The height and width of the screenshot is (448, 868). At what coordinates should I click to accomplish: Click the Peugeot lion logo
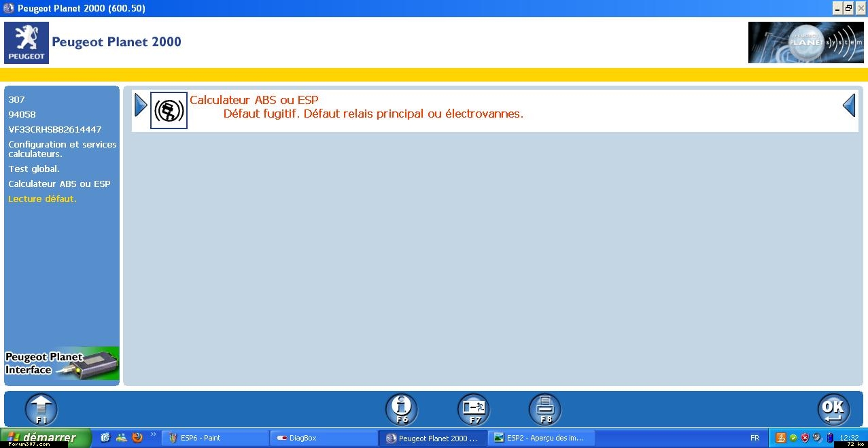27,42
